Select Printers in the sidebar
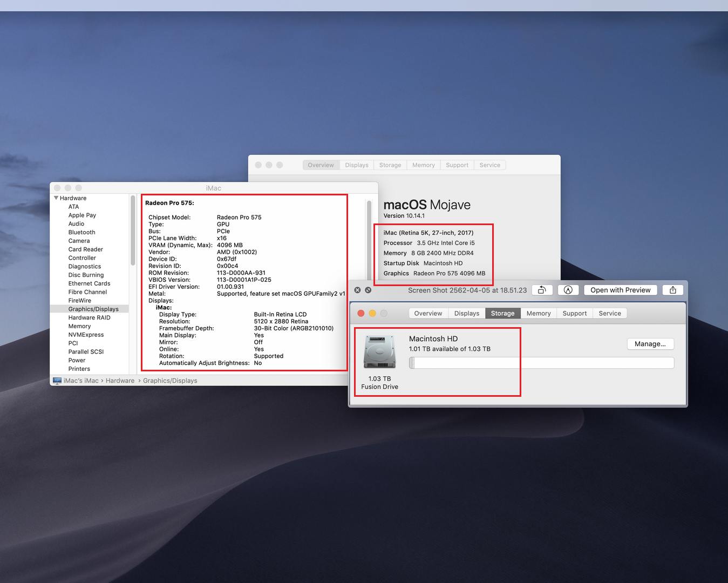 tap(79, 369)
